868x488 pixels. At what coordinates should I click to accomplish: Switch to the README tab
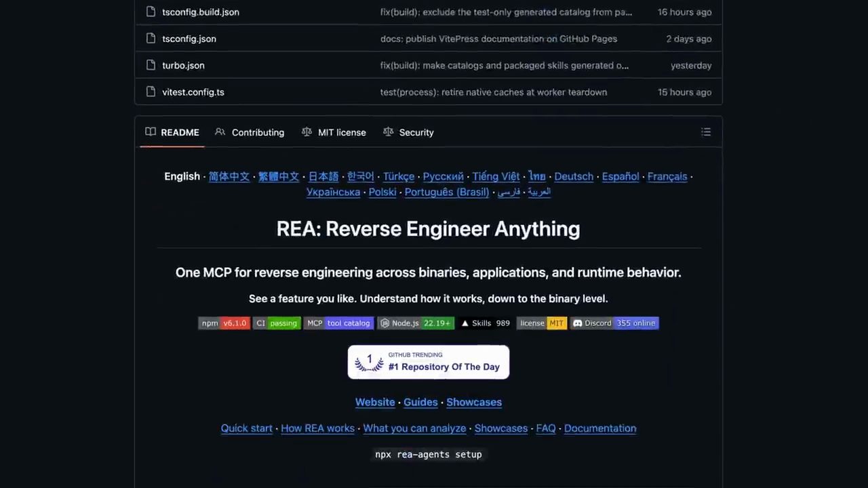click(x=172, y=132)
